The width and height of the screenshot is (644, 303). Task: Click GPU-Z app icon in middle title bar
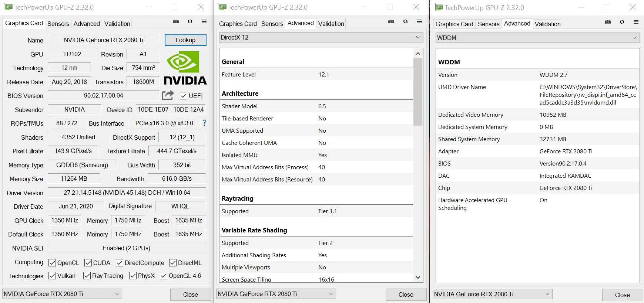(222, 7)
